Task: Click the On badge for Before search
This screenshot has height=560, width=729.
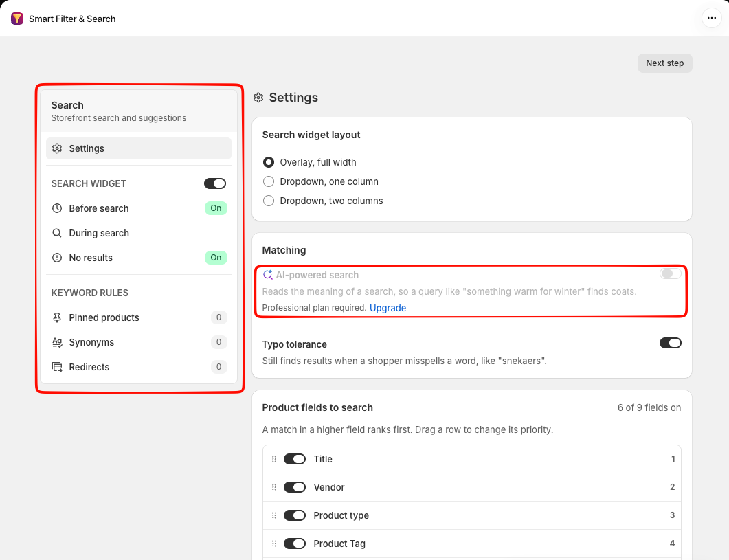Action: click(x=216, y=208)
